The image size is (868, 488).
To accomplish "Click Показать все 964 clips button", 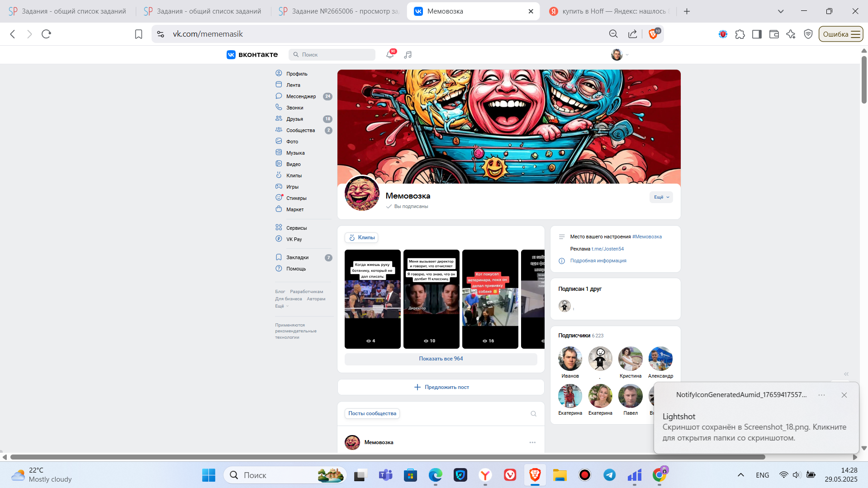I will pos(441,359).
